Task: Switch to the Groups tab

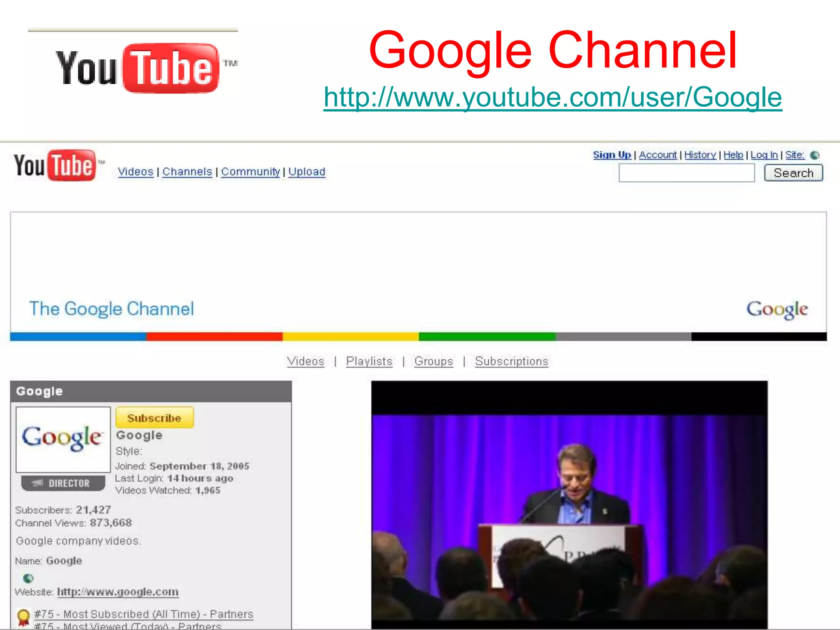Action: [x=434, y=361]
